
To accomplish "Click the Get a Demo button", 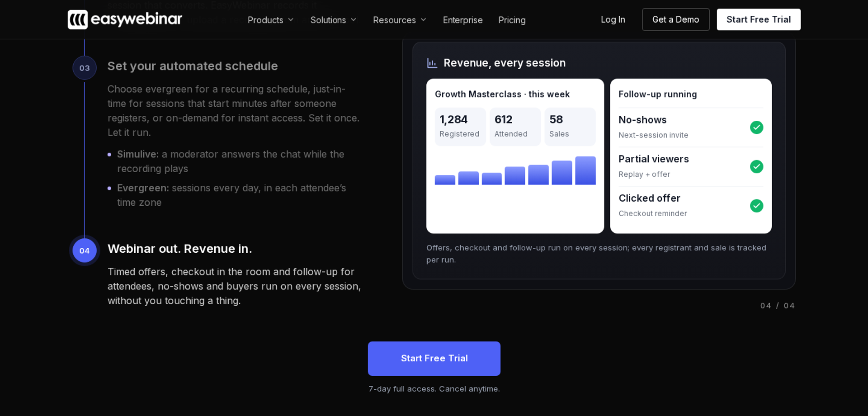I will pyautogui.click(x=675, y=19).
